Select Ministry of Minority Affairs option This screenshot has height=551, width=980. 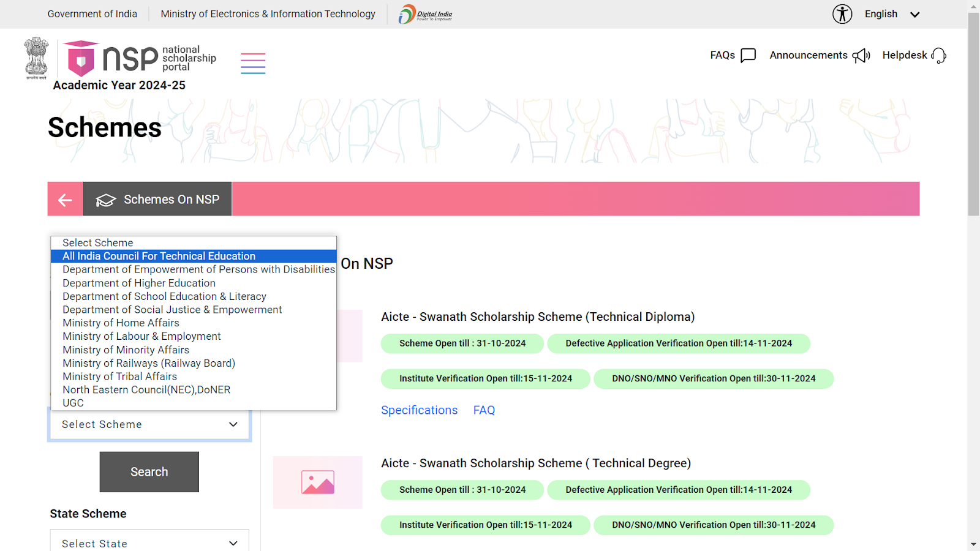click(194, 350)
